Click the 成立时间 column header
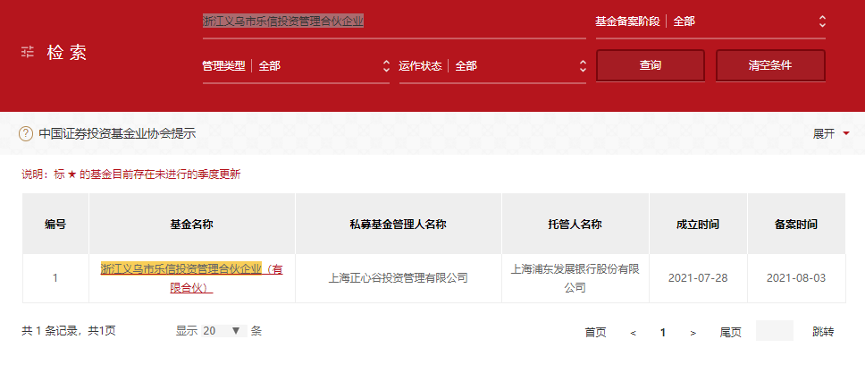Image resolution: width=866 pixels, height=366 pixels. tap(698, 224)
